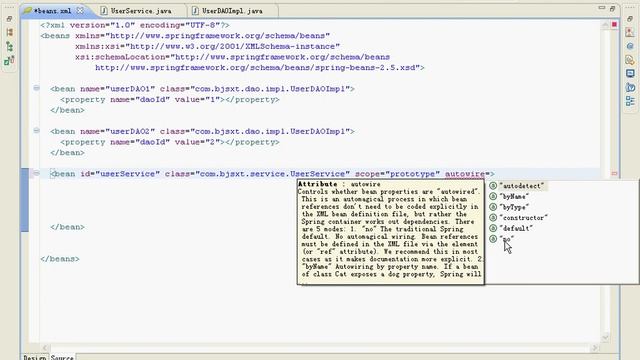The image size is (640, 360).
Task: Place cursor in the xml version declaration line
Action: pyautogui.click(x=135, y=25)
